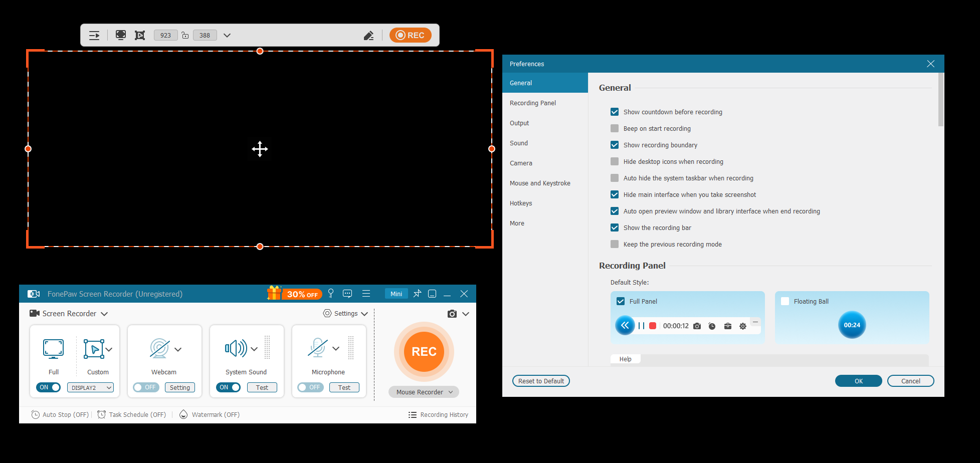Open the Mouse Recorder dropdown
The width and height of the screenshot is (980, 463).
tap(424, 392)
